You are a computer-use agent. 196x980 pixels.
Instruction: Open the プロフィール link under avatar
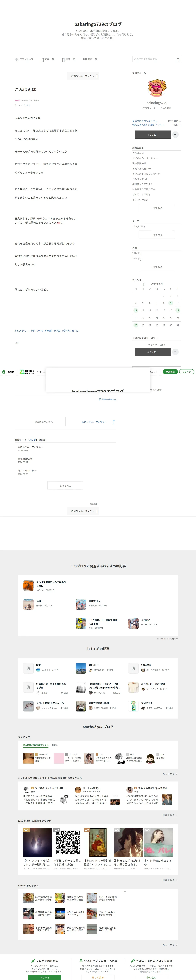[149, 108]
